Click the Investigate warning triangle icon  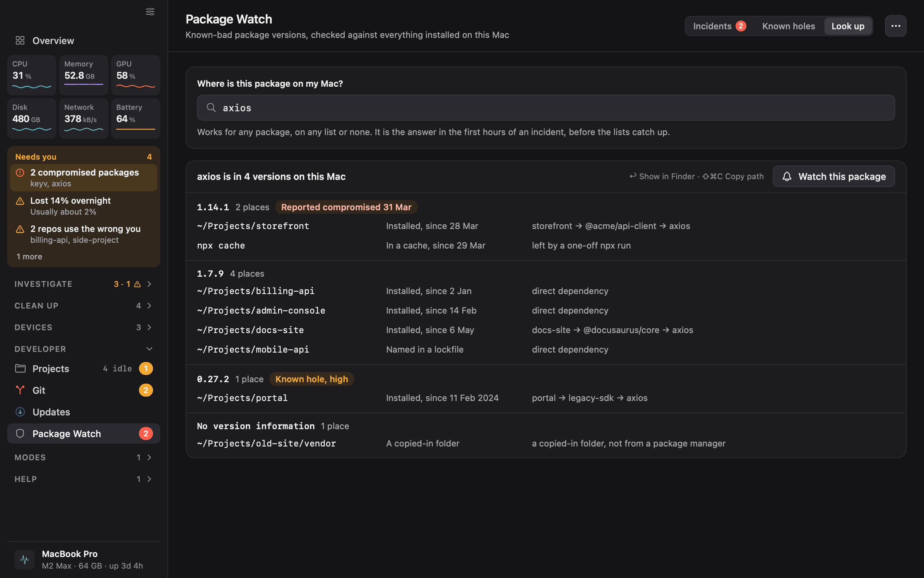[x=138, y=284]
